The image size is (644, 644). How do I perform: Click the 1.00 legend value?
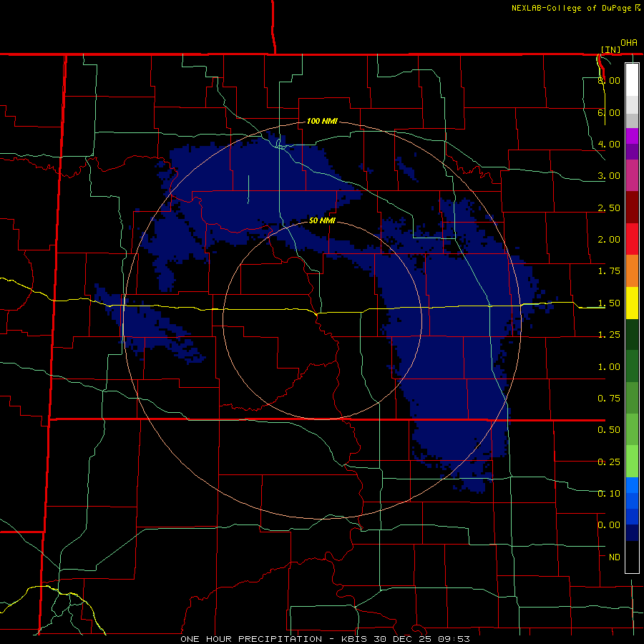click(x=609, y=367)
